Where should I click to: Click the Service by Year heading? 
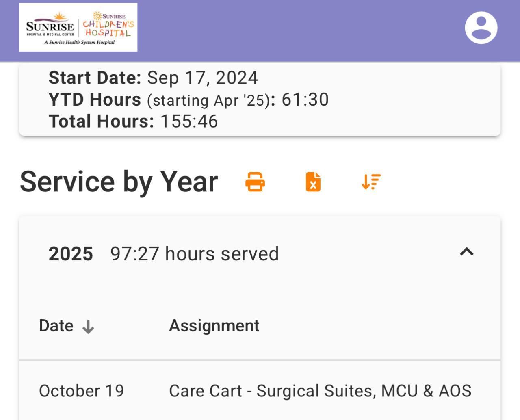[x=119, y=182]
